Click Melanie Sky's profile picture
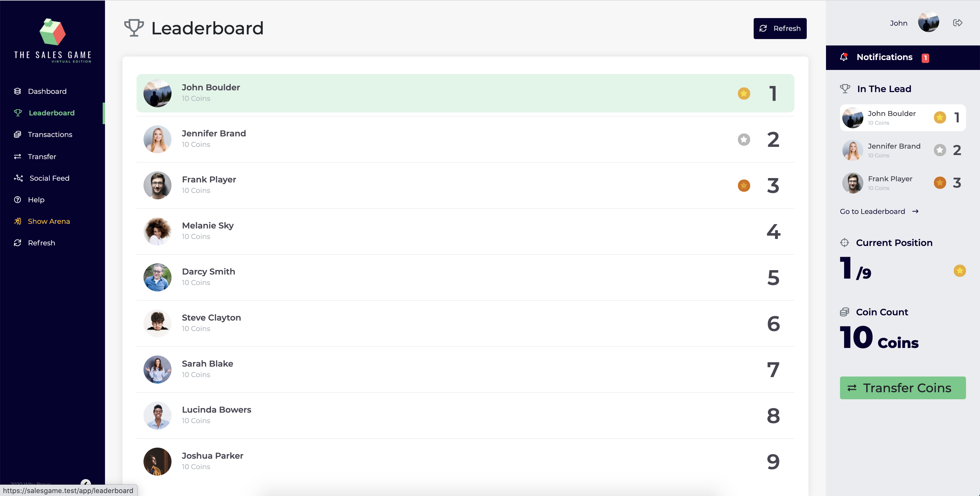 click(157, 231)
